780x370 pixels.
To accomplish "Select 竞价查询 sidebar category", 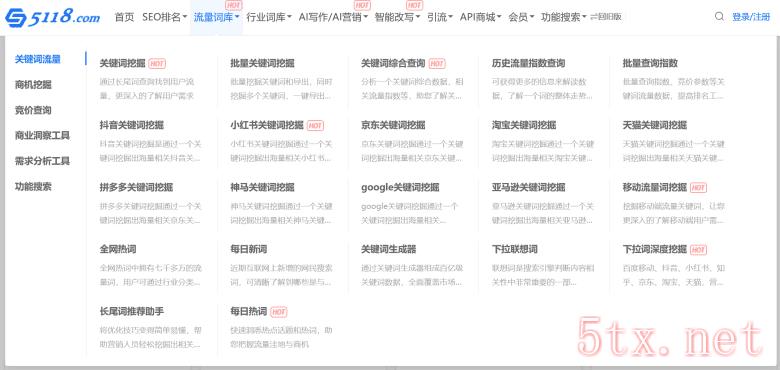I will pos(33,110).
